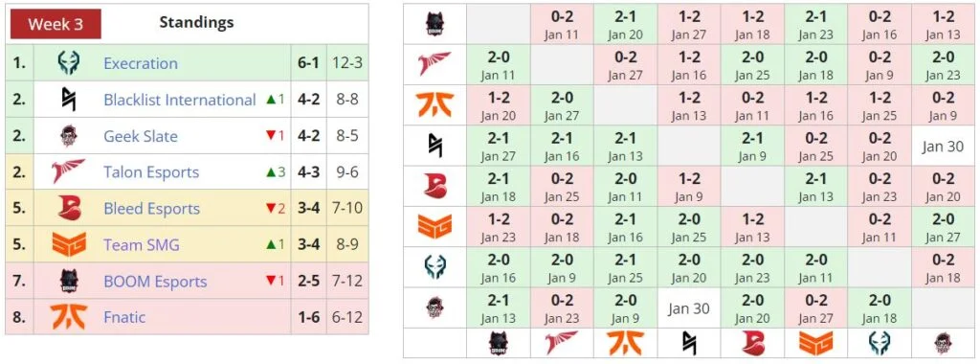This screenshot has width=980, height=364.
Task: Click the Execration logo in crosstable left column
Action: click(435, 267)
